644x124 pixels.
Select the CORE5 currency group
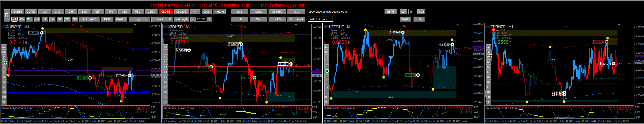[18, 12]
